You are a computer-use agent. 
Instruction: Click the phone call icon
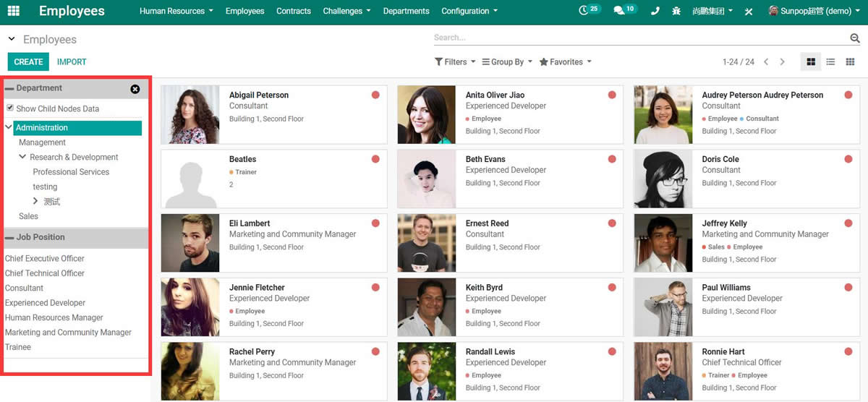tap(655, 12)
